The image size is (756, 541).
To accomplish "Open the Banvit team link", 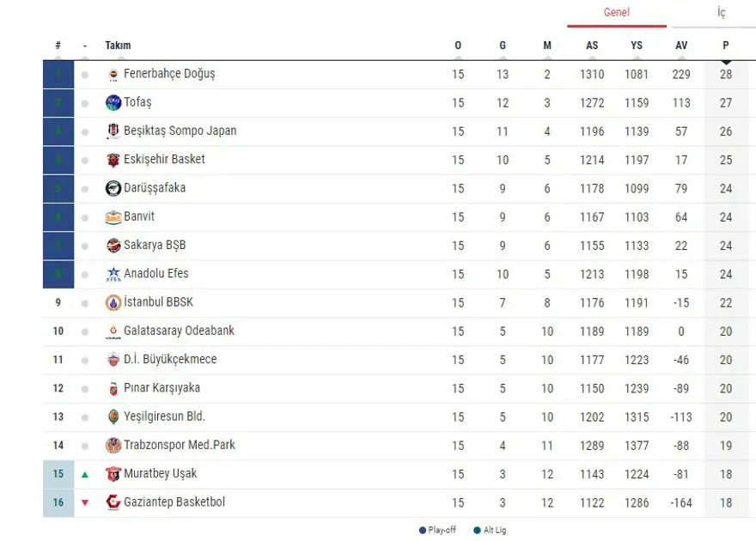I will click(x=139, y=216).
